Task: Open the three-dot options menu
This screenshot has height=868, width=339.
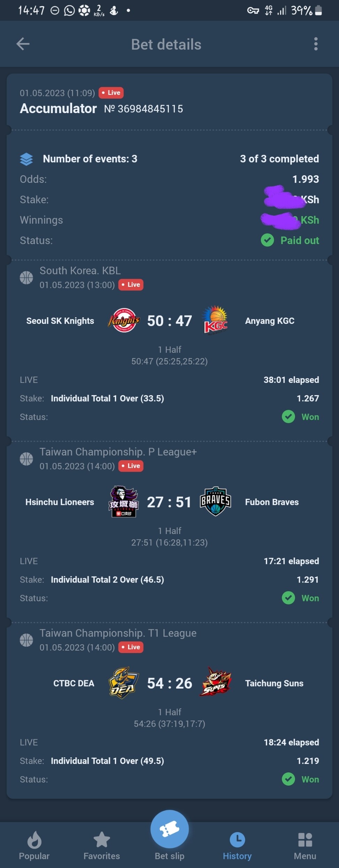Action: pos(316,44)
